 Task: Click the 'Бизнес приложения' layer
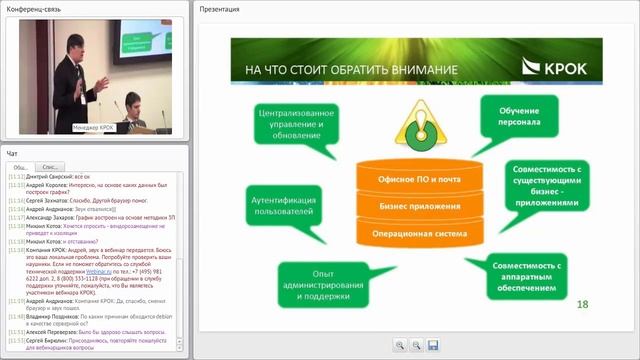[420, 206]
